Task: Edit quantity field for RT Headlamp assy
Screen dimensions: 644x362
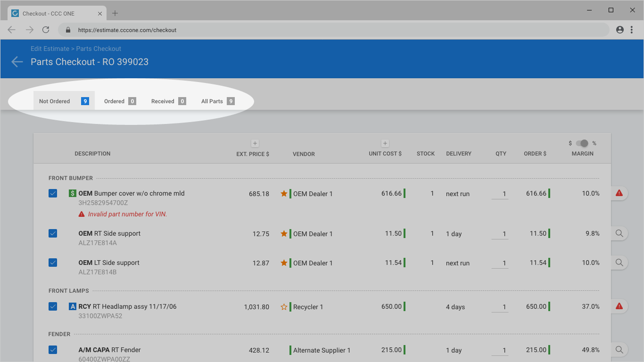Action: click(500, 307)
